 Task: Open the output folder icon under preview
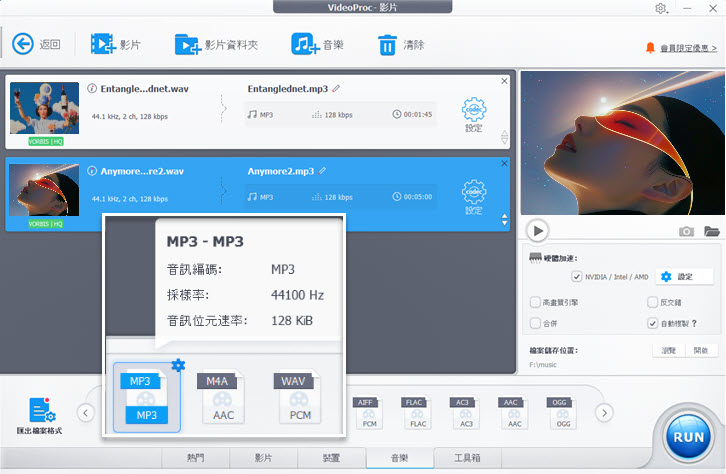(712, 231)
